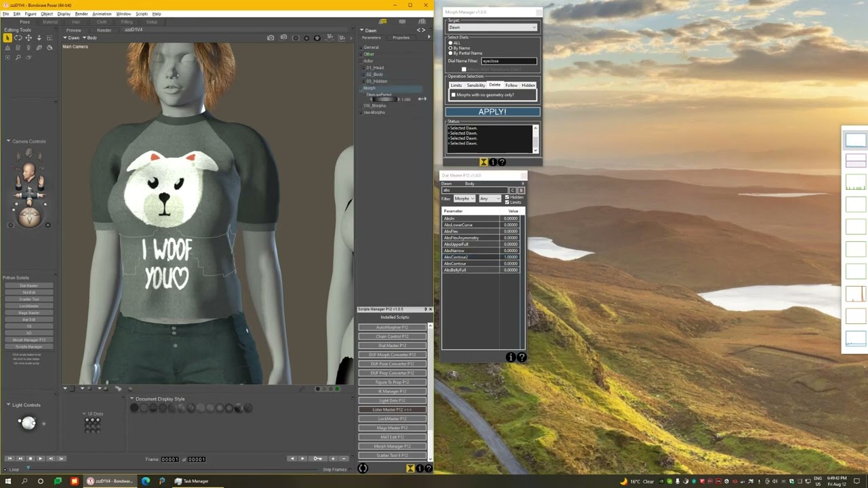868x488 pixels.
Task: Launch DUF Morph Converter P12 script
Action: click(393, 354)
